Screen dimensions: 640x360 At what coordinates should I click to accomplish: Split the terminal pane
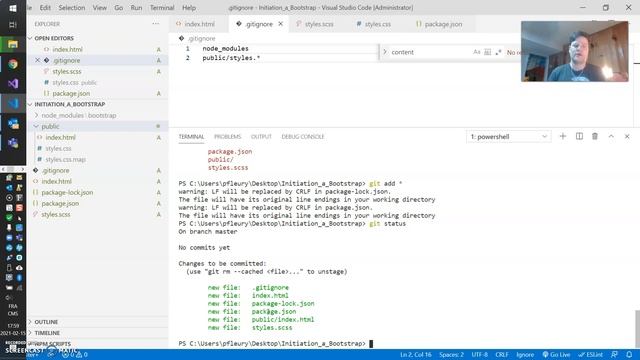579,136
